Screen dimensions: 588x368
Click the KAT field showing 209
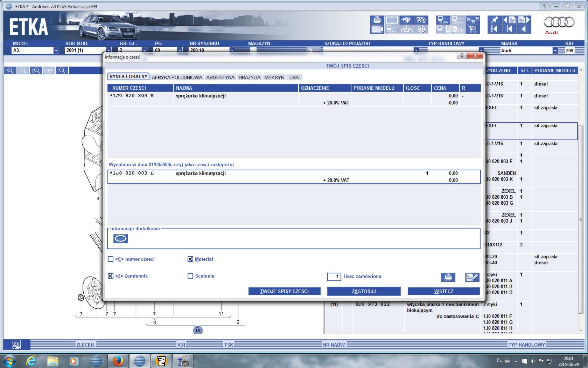pyautogui.click(x=570, y=50)
